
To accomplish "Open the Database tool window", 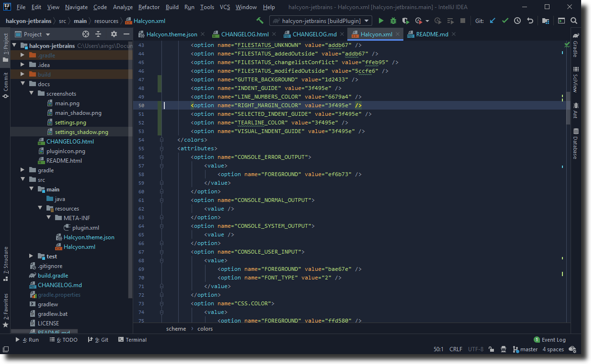I will pos(576,143).
